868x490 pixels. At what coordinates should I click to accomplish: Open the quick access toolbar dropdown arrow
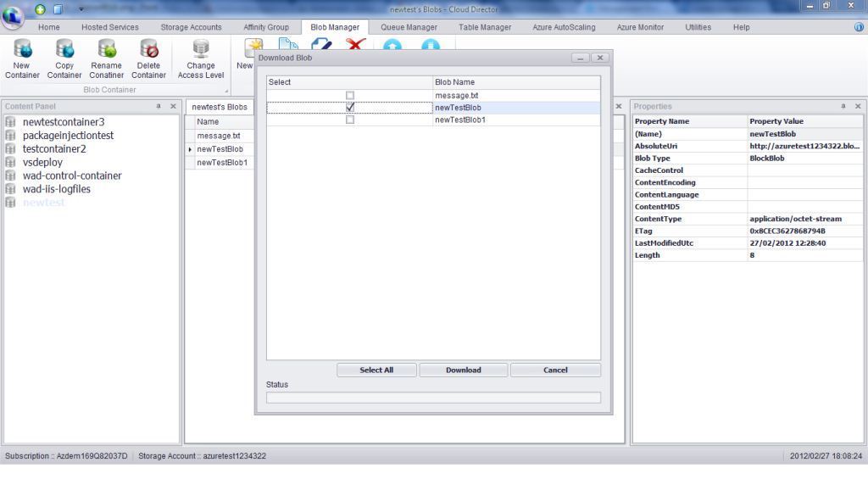click(81, 8)
